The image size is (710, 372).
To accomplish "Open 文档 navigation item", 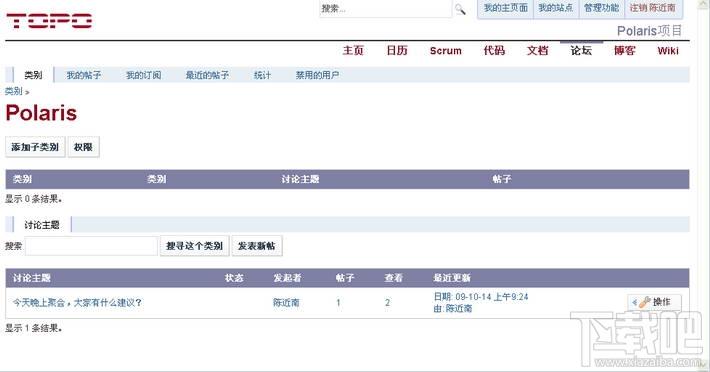I will pos(537,50).
